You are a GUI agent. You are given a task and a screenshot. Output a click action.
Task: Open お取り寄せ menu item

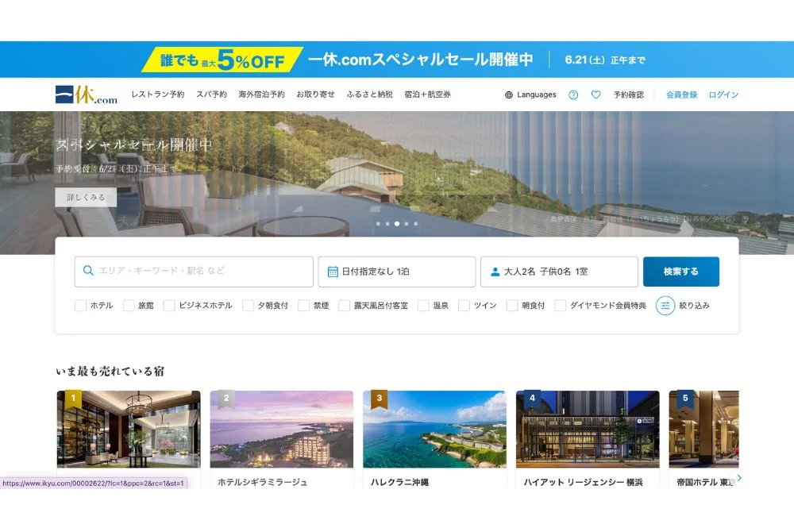(315, 94)
